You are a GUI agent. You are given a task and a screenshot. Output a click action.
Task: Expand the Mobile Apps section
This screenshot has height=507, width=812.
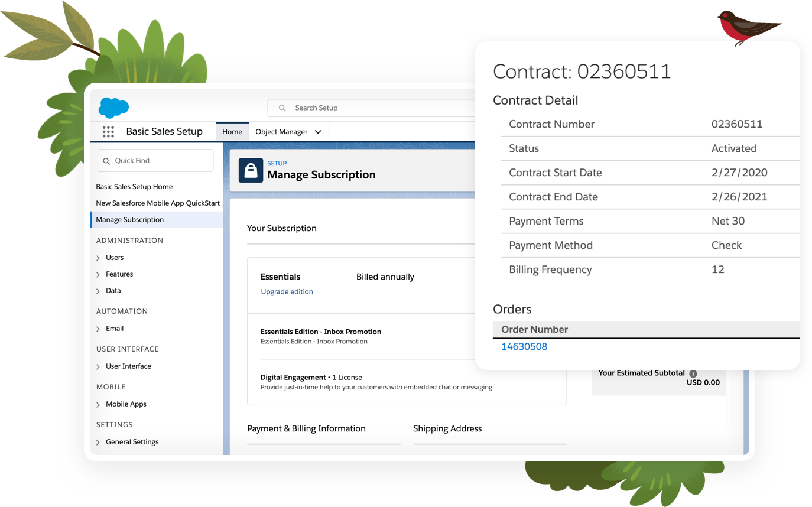click(x=98, y=405)
